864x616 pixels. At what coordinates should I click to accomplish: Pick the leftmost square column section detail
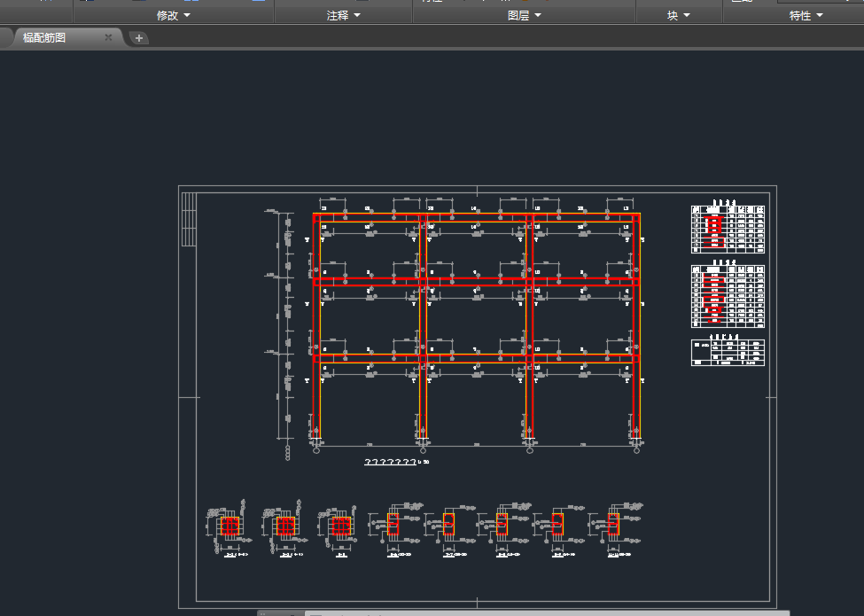[229, 526]
